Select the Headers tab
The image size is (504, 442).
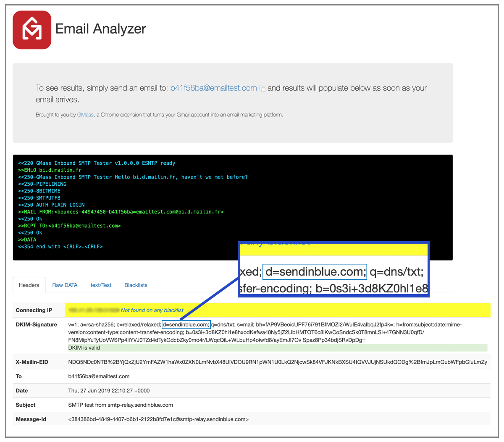click(x=29, y=285)
